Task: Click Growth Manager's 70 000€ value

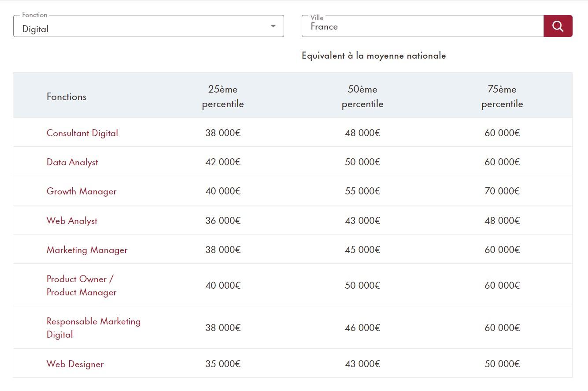Action: point(502,191)
